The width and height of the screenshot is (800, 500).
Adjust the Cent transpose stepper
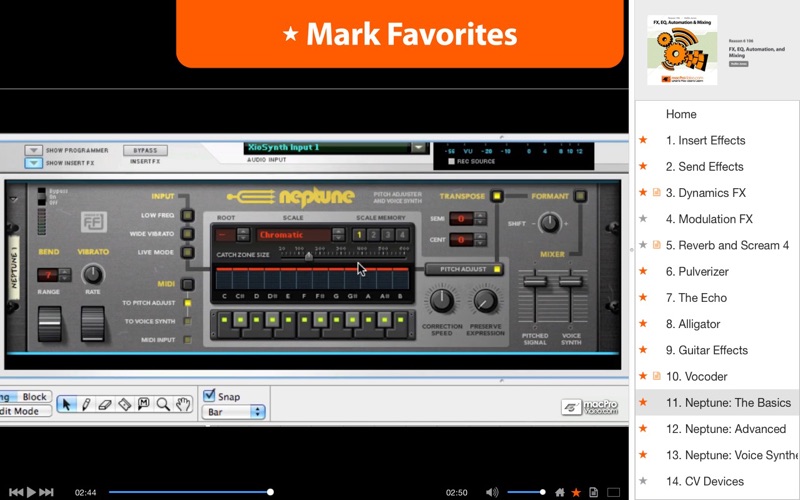(480, 239)
